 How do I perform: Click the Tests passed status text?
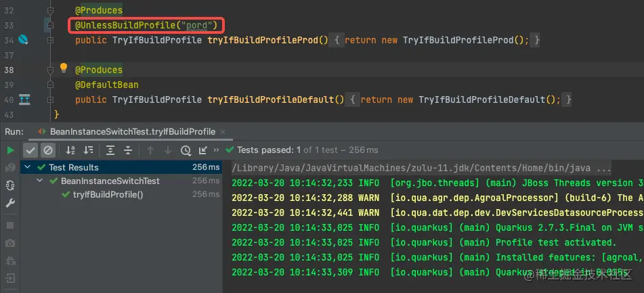click(307, 150)
